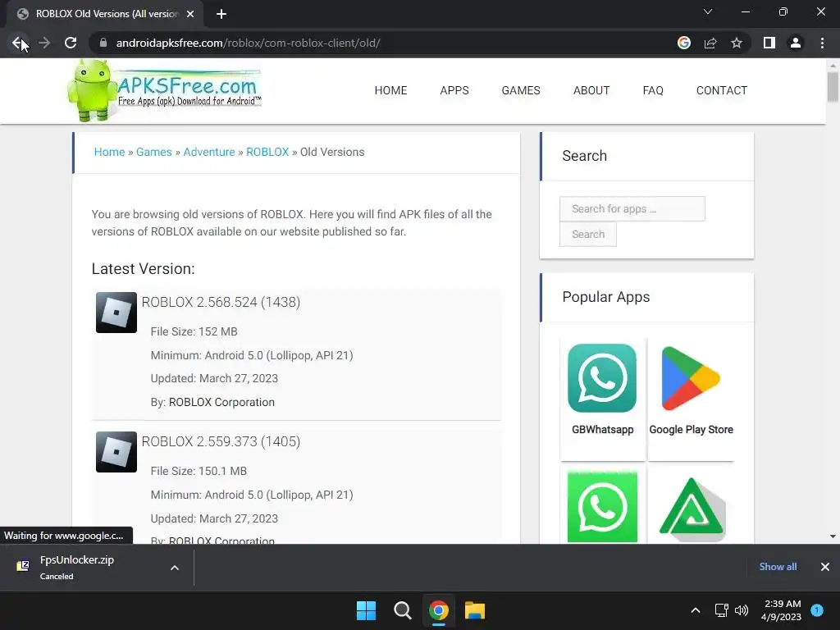Click the green triangle app icon

click(692, 509)
